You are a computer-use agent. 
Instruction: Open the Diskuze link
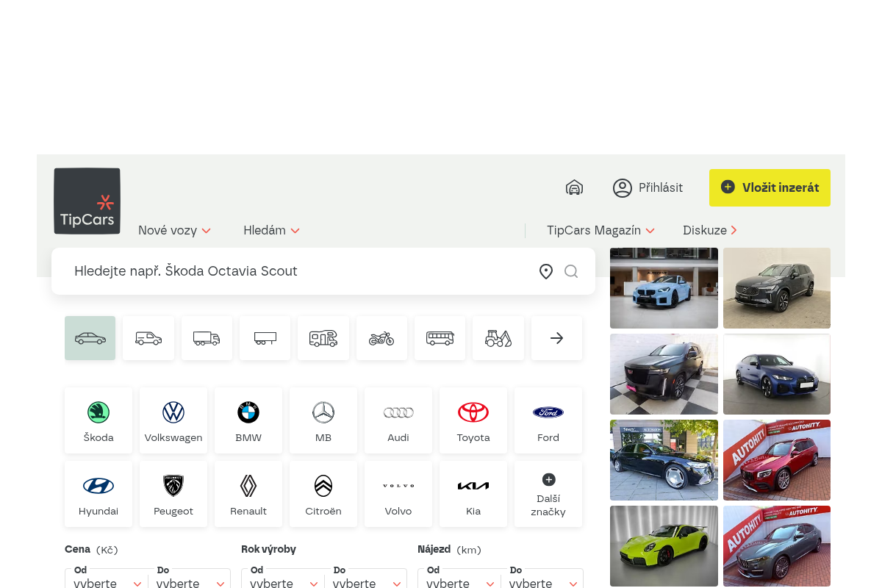[710, 230]
